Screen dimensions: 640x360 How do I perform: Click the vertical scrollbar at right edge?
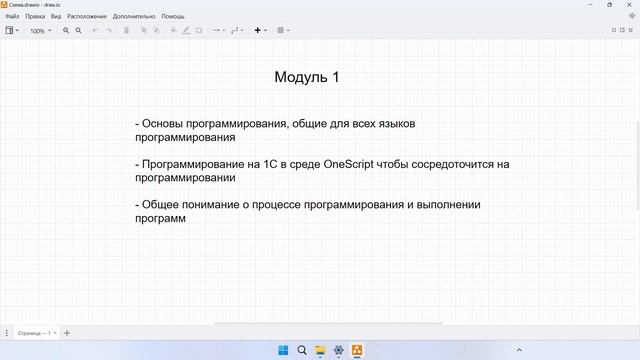pos(638,165)
